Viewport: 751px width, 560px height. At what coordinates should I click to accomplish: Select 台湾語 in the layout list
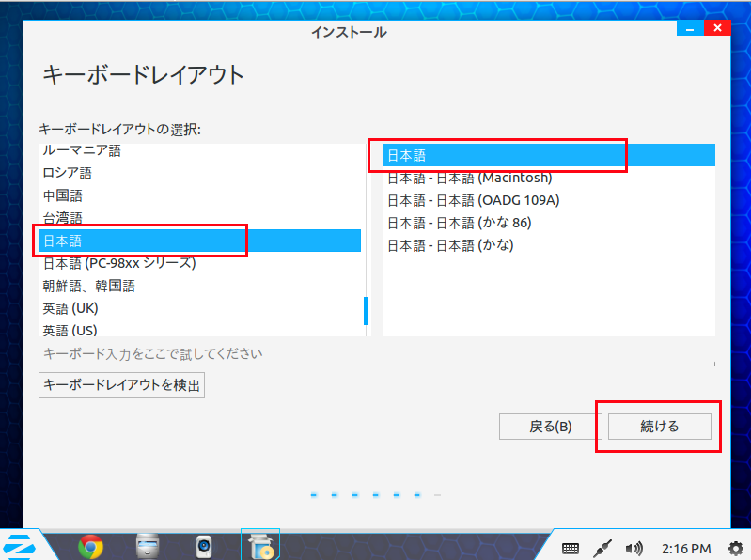(199, 218)
